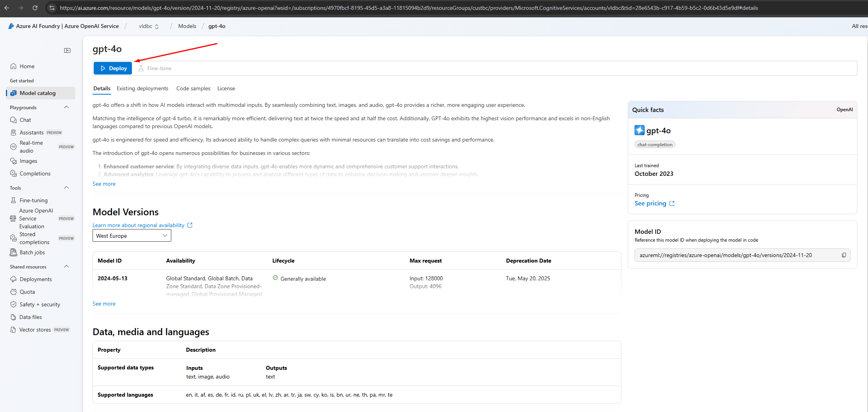868x412 pixels.
Task: Select Model catalog in sidebar
Action: [41, 93]
